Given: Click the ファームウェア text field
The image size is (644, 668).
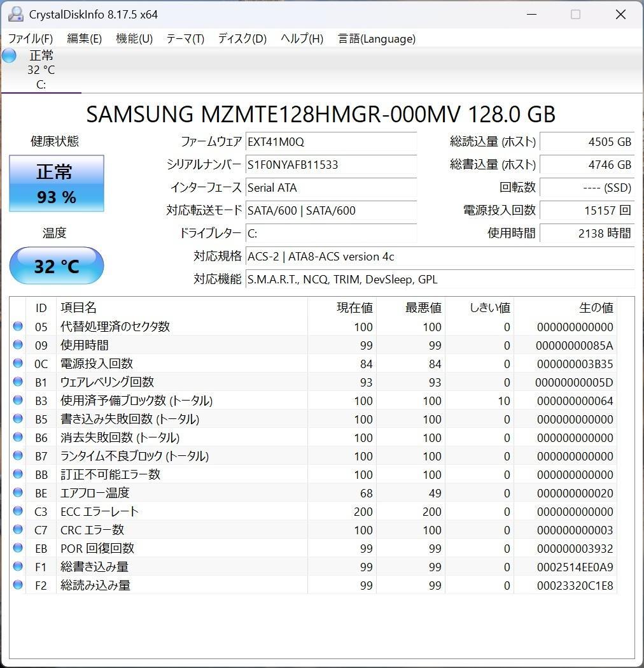Looking at the screenshot, I should click(331, 142).
